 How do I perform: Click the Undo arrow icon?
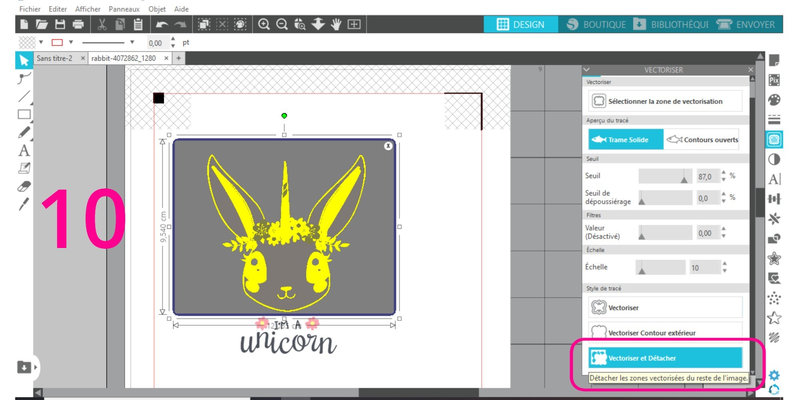(x=162, y=23)
